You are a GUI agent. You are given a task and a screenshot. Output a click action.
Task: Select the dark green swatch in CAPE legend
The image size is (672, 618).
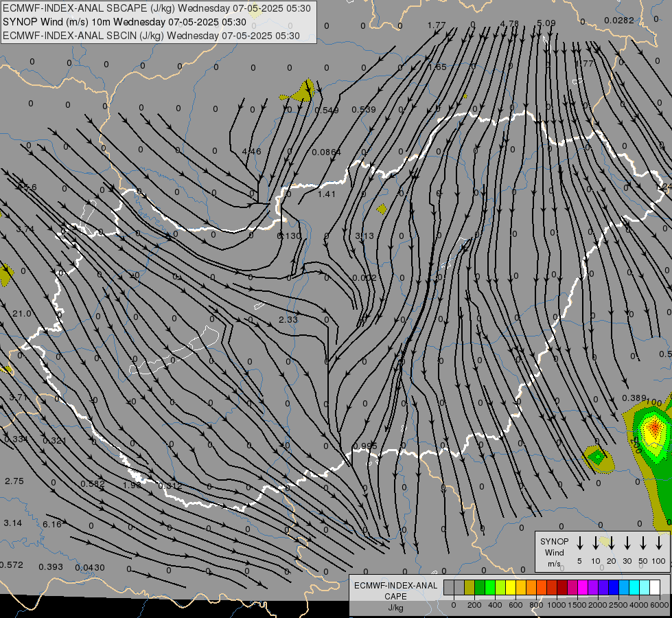[480, 588]
